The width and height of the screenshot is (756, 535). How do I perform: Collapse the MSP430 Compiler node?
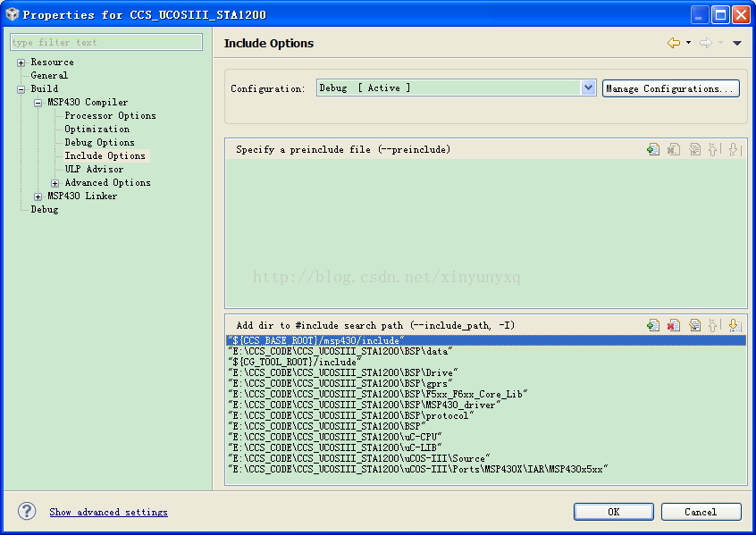pos(38,103)
